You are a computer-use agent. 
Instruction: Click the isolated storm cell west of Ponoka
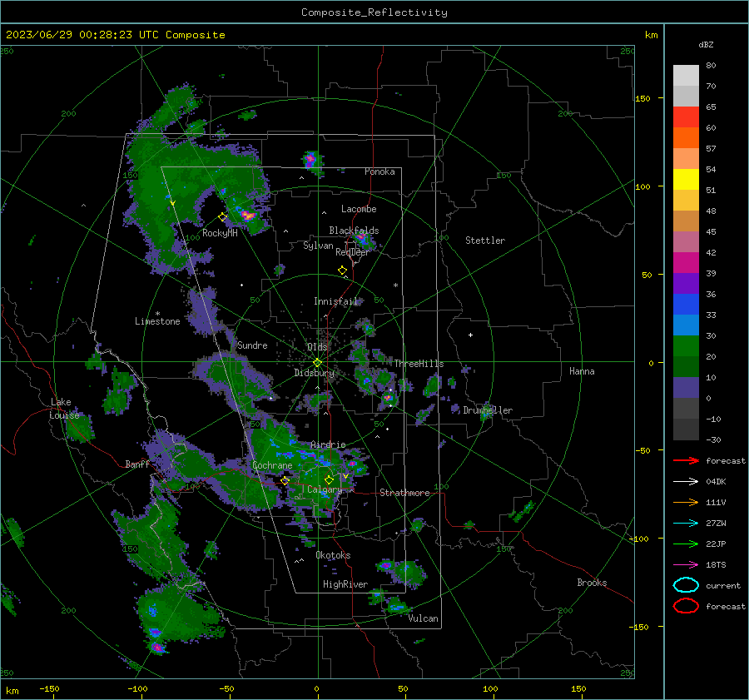click(311, 160)
